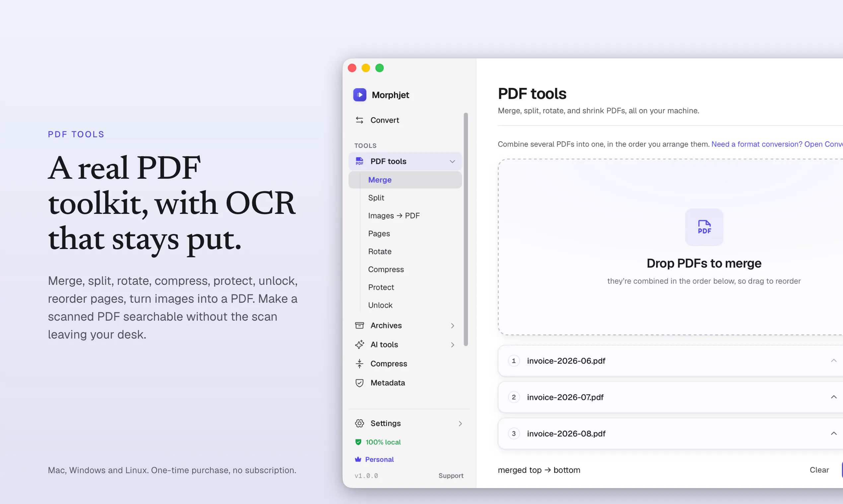
Task: Maximize the window with green button
Action: tap(379, 68)
